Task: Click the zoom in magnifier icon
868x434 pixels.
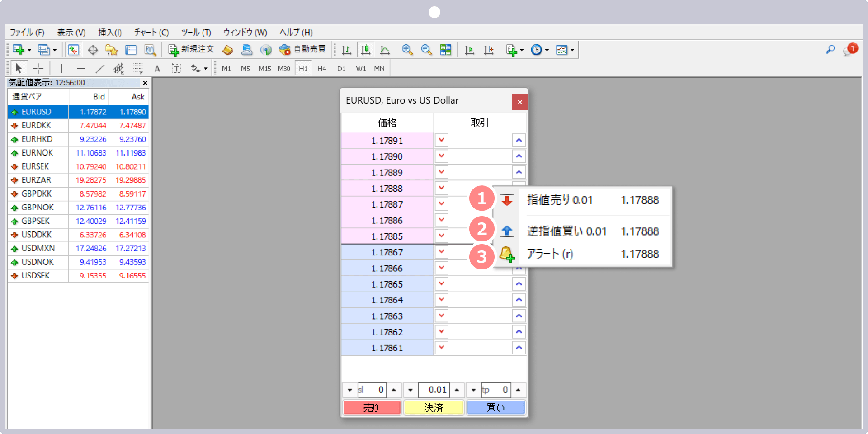Action: 407,50
